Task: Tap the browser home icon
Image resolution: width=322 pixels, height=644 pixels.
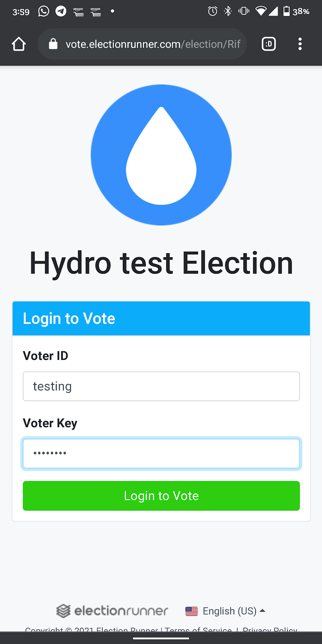Action: click(x=19, y=44)
